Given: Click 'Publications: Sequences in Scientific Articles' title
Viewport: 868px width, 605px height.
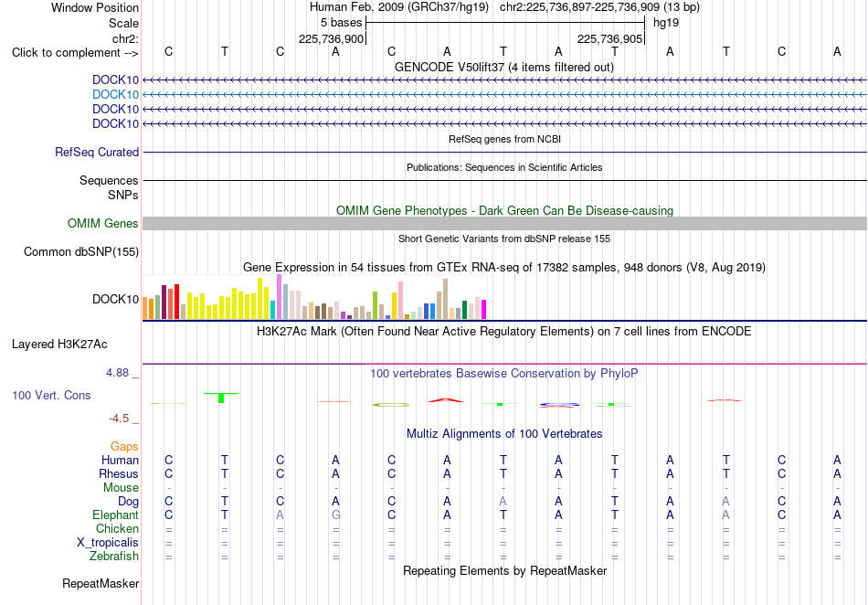Looking at the screenshot, I should point(504,167).
